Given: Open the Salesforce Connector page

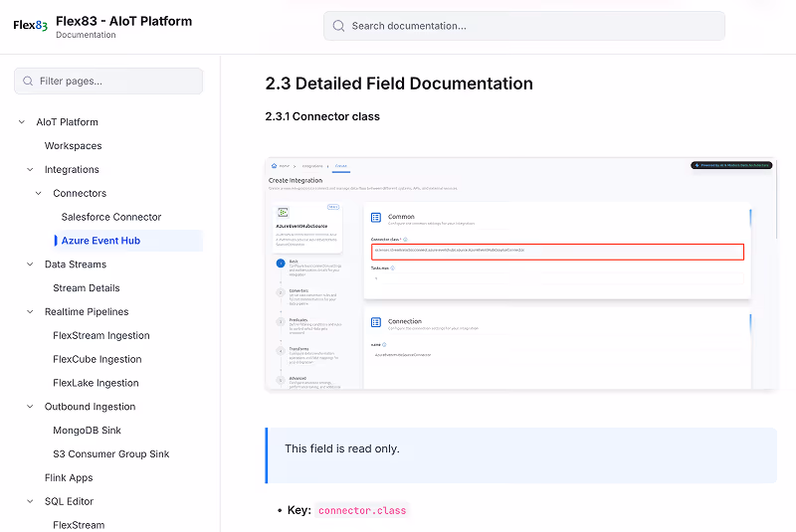Looking at the screenshot, I should [x=111, y=217].
